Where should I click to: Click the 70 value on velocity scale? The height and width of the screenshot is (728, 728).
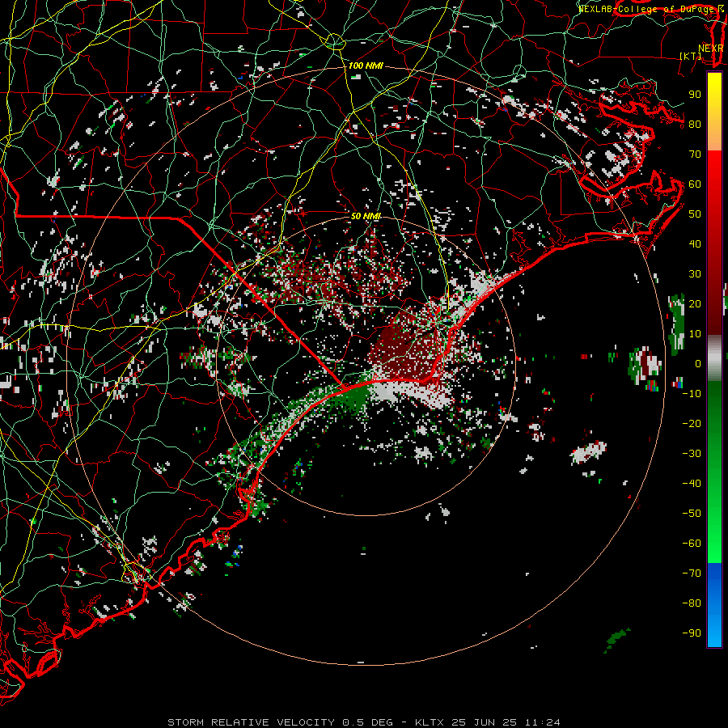click(x=695, y=154)
